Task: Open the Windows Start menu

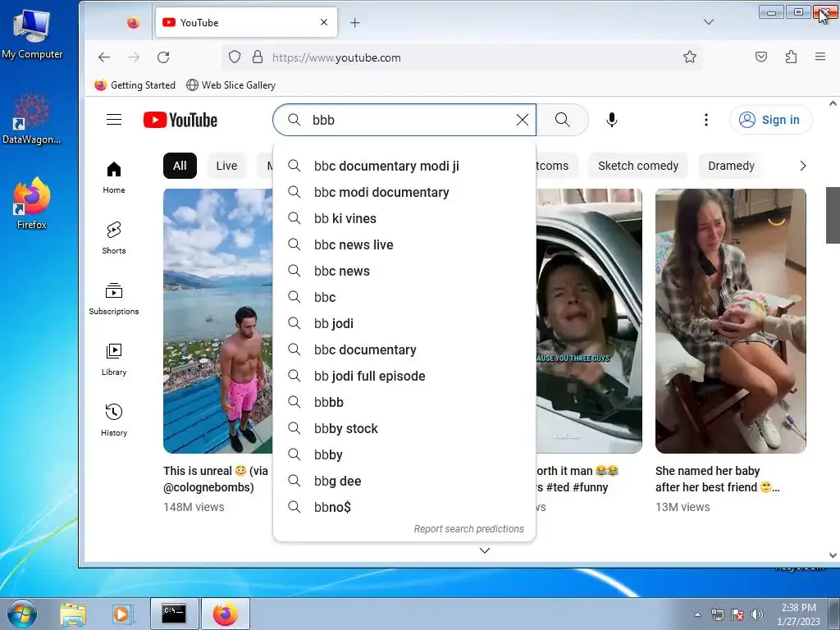Action: tap(21, 614)
